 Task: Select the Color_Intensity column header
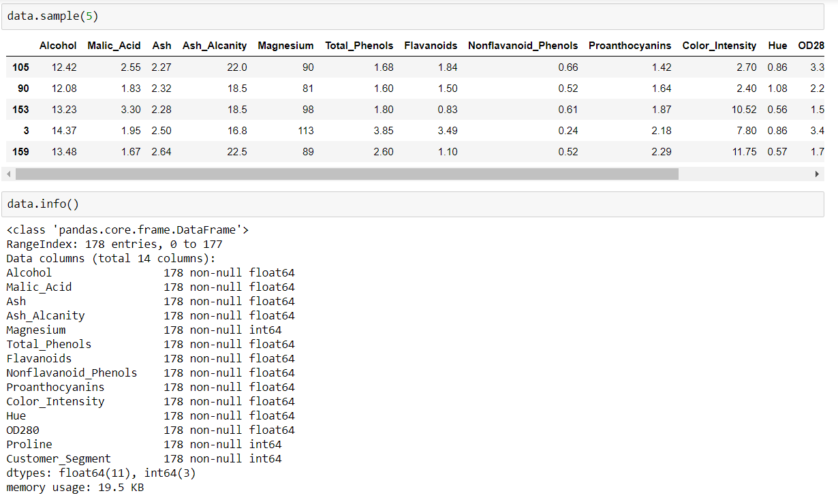pyautogui.click(x=719, y=46)
